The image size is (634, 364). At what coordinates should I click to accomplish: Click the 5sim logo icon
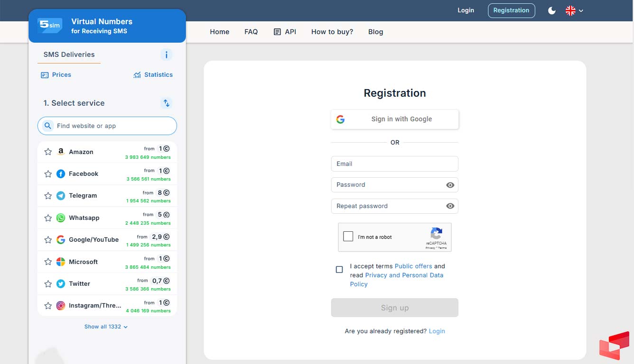pos(49,26)
